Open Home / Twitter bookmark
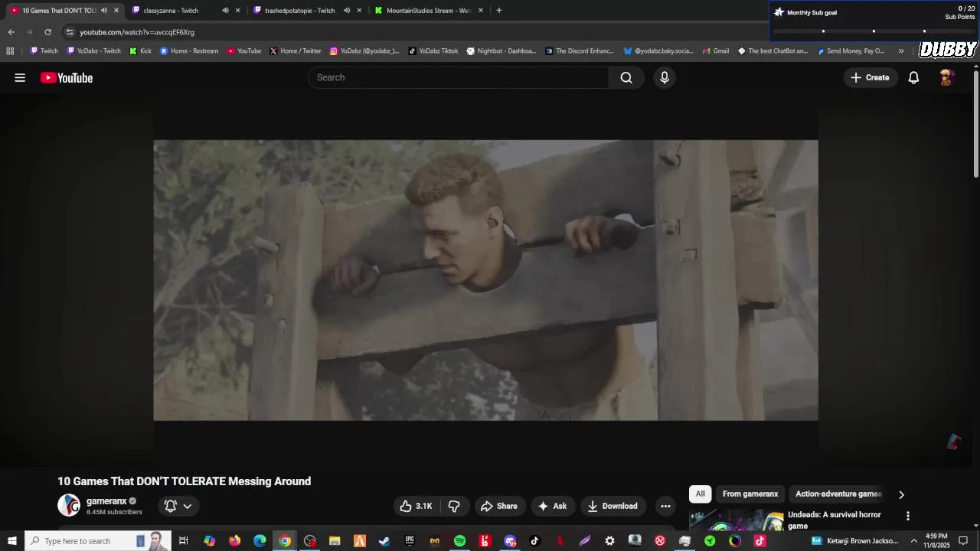 (x=295, y=51)
